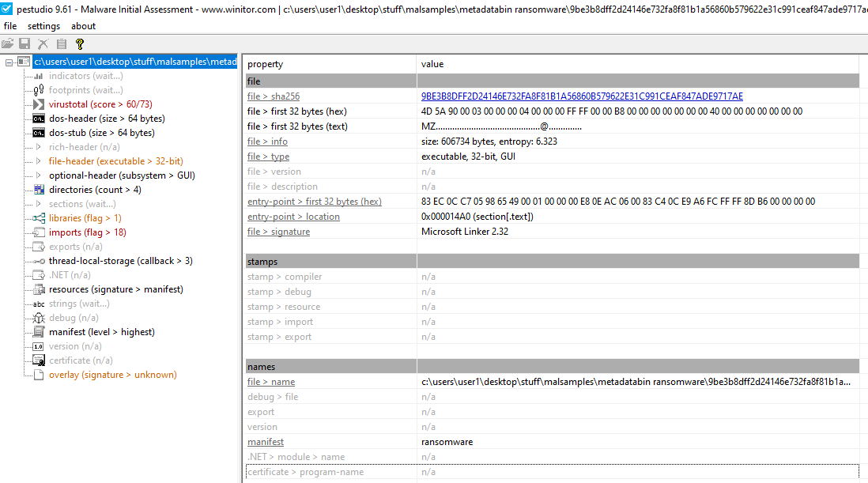Select dos-stub (size > 64 bytes) node
Viewport: 868px width, 483px height.
[102, 133]
